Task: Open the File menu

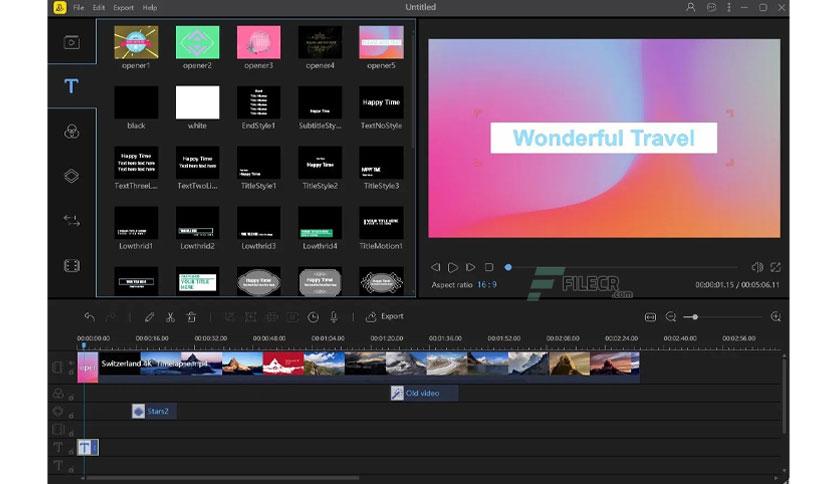Action: [x=78, y=7]
